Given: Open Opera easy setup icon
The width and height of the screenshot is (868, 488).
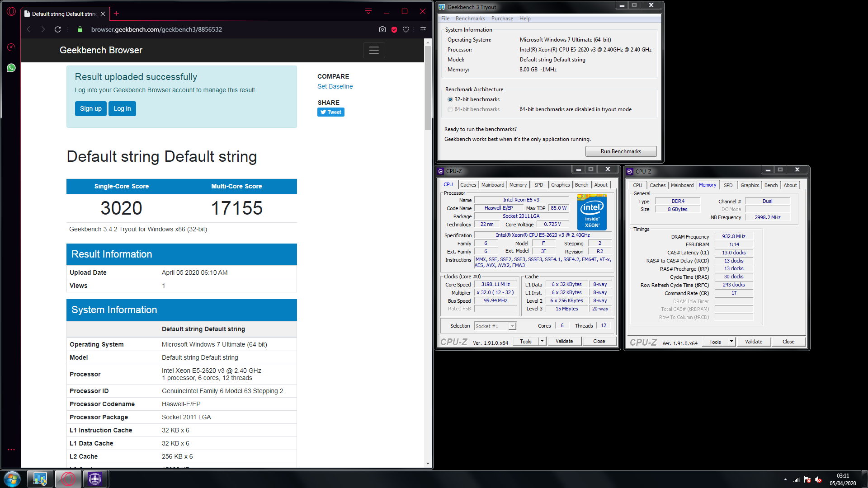Looking at the screenshot, I should tap(423, 29).
